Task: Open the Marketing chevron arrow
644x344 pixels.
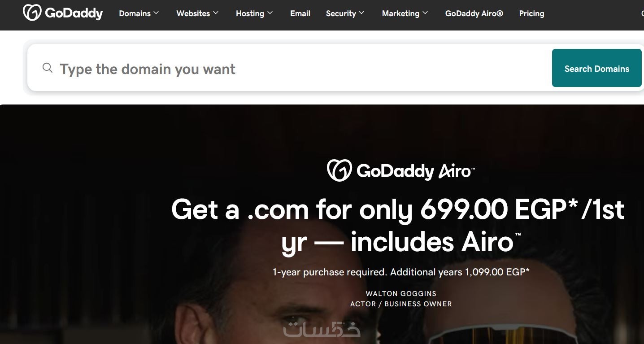Action: (x=425, y=13)
